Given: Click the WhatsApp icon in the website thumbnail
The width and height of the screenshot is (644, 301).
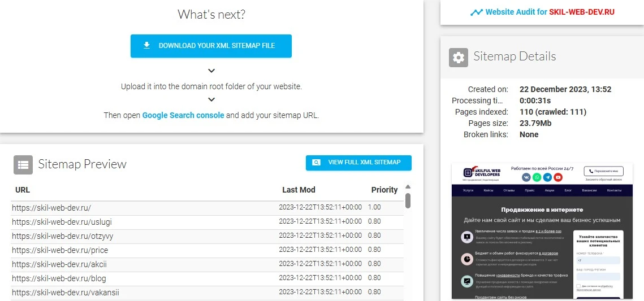Looking at the screenshot, I should (x=537, y=177).
